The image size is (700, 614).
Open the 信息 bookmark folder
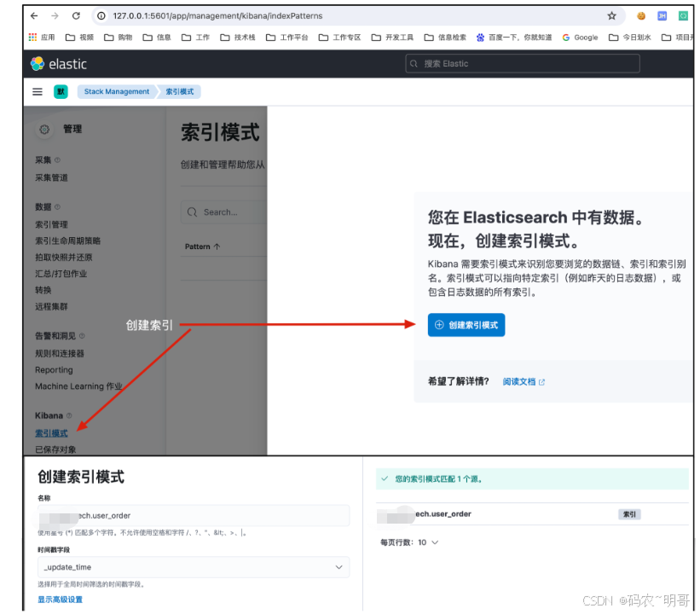(x=157, y=38)
